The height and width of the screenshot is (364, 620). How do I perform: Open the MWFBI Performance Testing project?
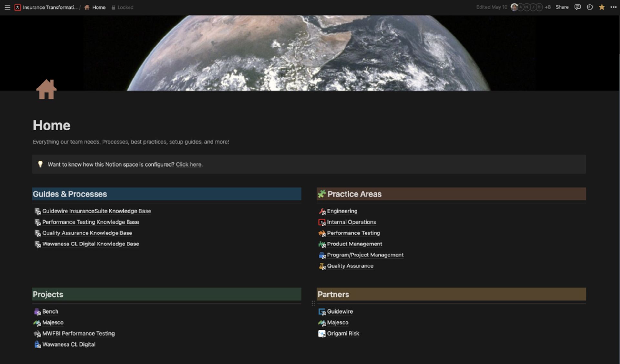tap(78, 333)
